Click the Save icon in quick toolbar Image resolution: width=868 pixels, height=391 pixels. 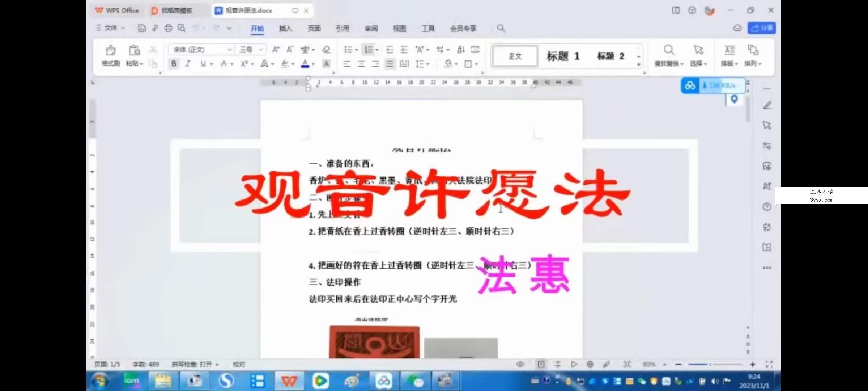[142, 28]
